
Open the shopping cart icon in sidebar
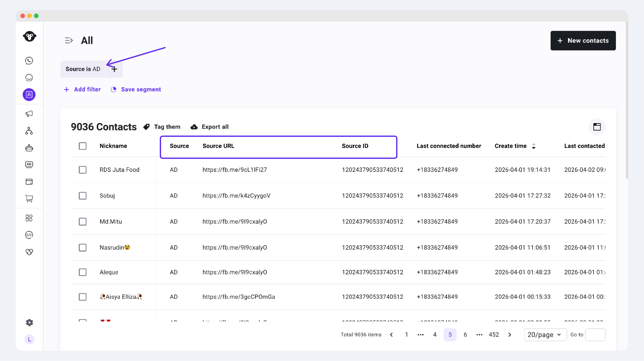[x=29, y=198]
